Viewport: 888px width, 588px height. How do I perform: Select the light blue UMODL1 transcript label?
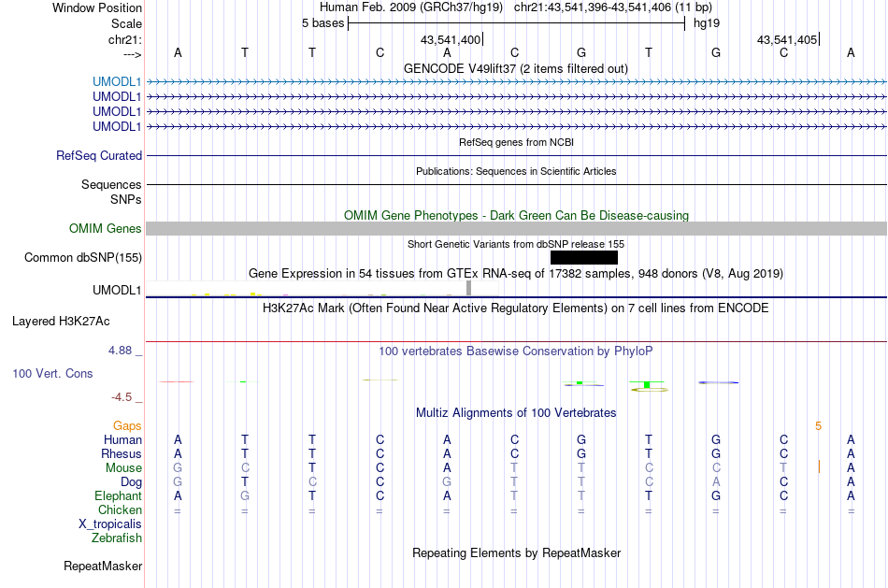[x=117, y=81]
